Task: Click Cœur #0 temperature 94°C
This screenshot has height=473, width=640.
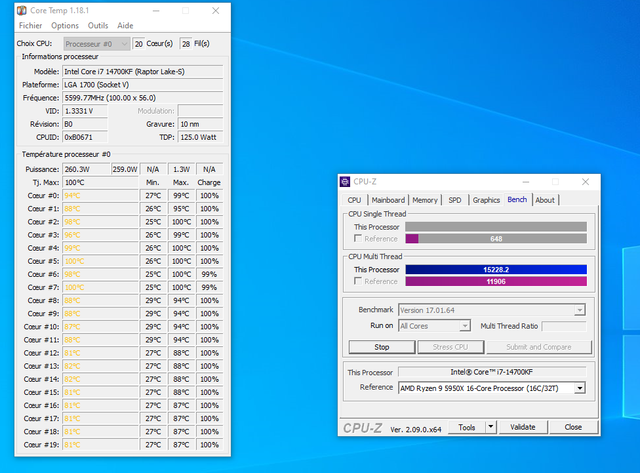Action: 100,195
